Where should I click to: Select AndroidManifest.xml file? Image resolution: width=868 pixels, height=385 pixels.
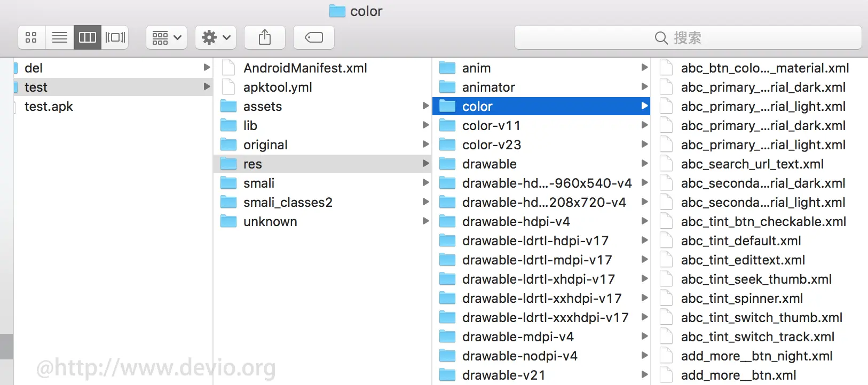pos(322,68)
